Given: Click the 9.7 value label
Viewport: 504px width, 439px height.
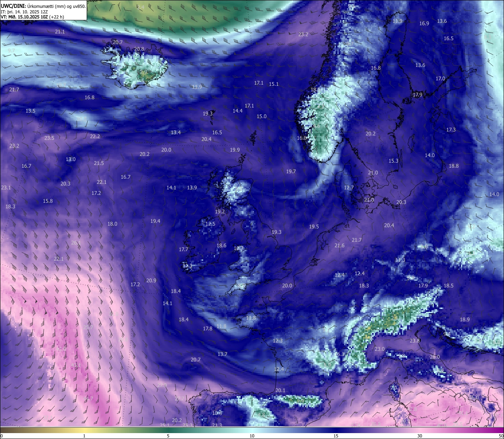Looking at the screenshot, I should [x=11, y=51].
